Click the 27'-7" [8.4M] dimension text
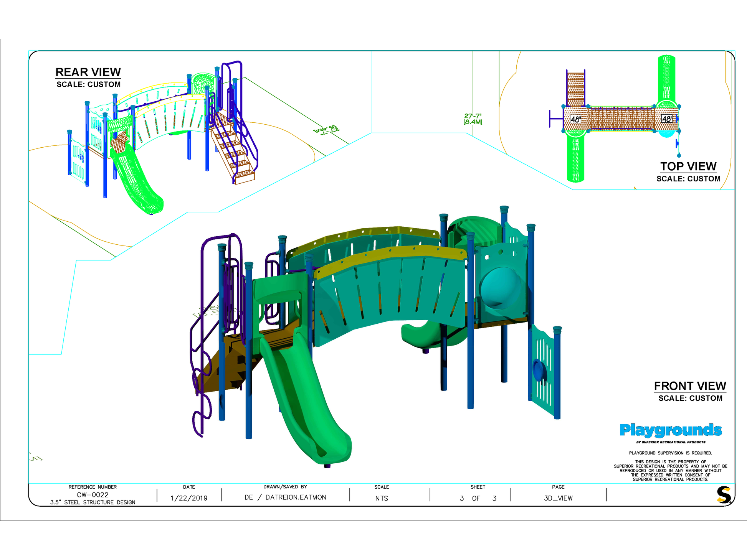The width and height of the screenshot is (747, 560). (x=473, y=119)
